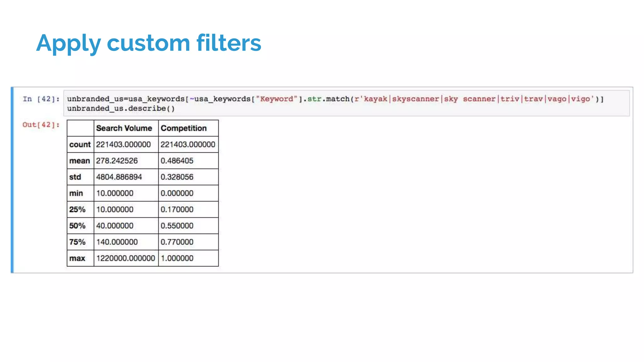This screenshot has height=362, width=644.
Task: Click the In [42] input prompt
Action: click(41, 99)
